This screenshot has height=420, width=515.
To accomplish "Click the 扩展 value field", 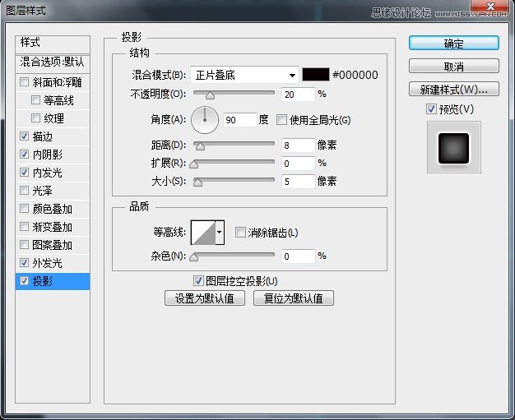I will coord(299,164).
